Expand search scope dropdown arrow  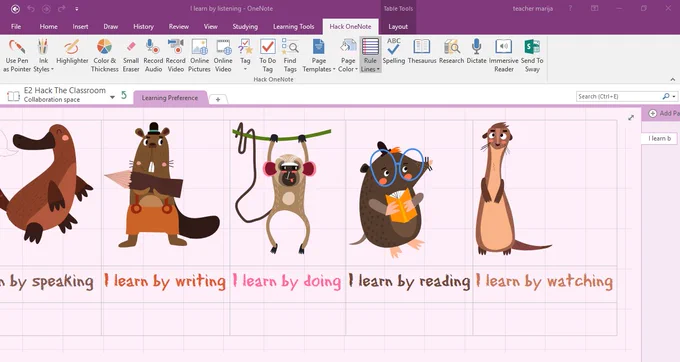click(673, 97)
